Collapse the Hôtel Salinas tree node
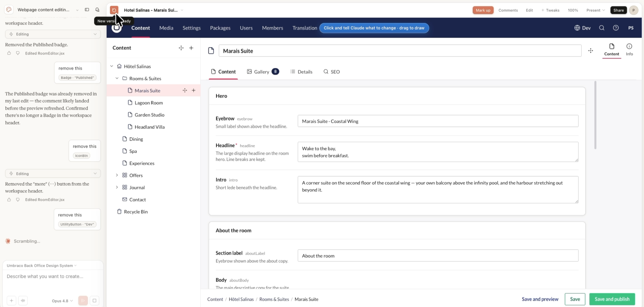Image resolution: width=644 pixels, height=307 pixels. click(112, 66)
